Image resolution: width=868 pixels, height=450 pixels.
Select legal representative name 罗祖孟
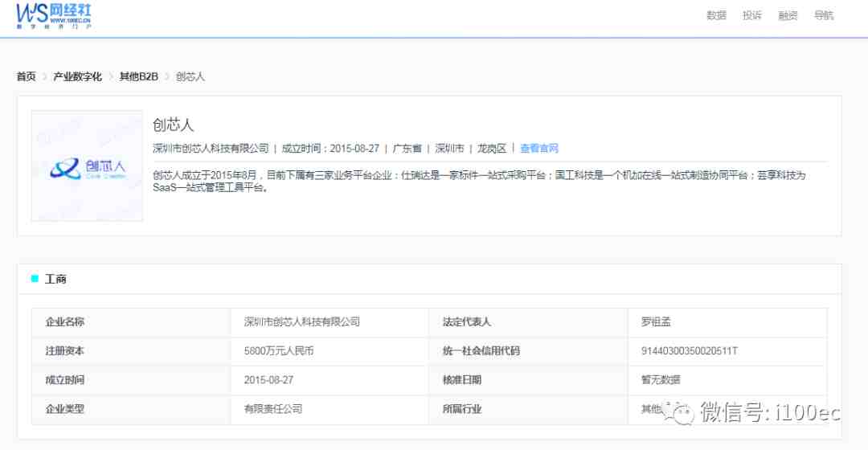pyautogui.click(x=656, y=321)
